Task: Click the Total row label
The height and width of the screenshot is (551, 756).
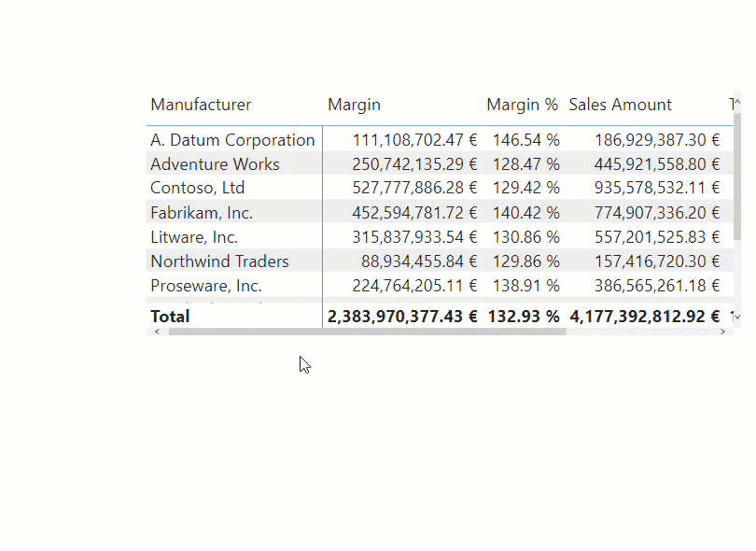Action: [x=170, y=317]
